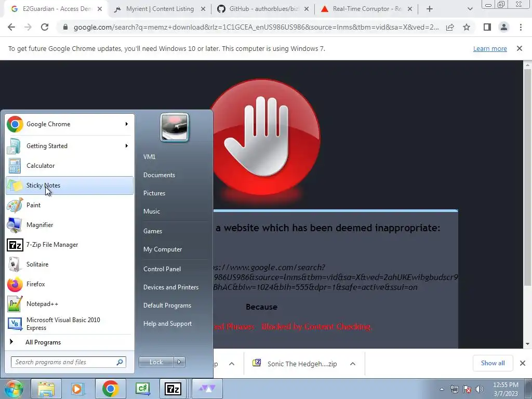The image size is (532, 399).
Task: Launch Sticky Notes
Action: tap(70, 185)
